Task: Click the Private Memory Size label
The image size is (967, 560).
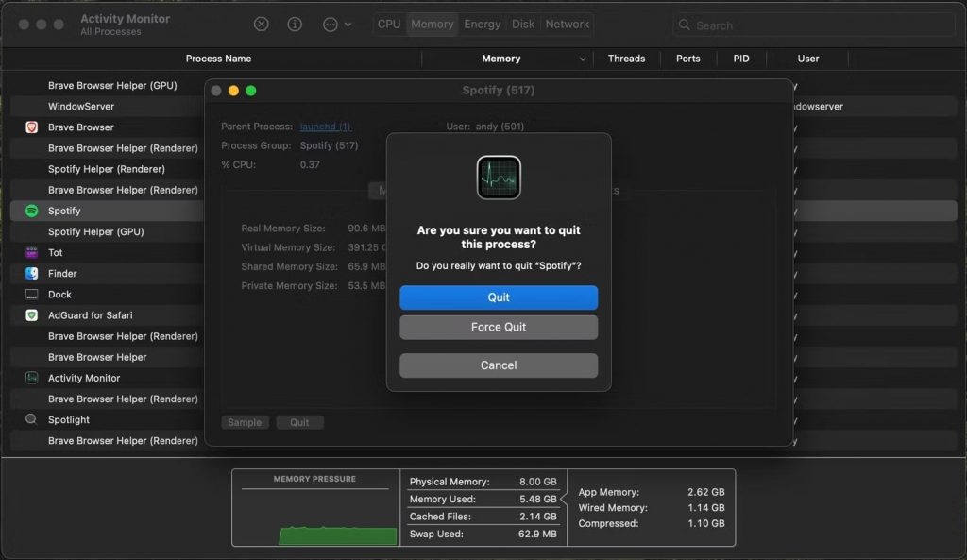Action: click(x=289, y=285)
